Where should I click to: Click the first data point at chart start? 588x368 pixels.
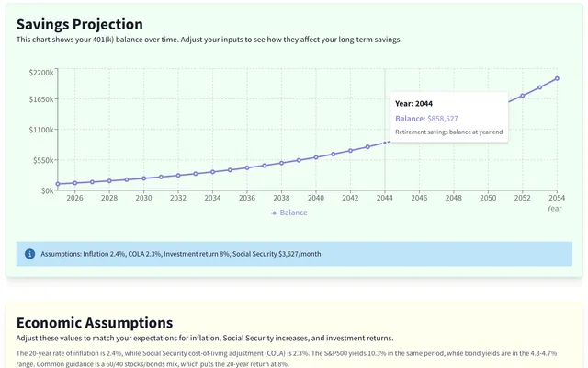[58, 184]
